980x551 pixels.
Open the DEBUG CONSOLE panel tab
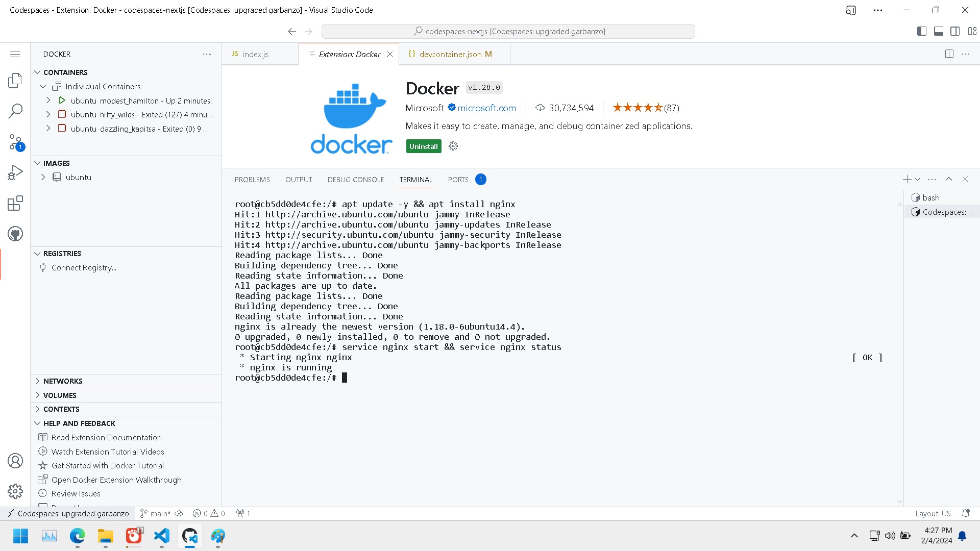(x=356, y=180)
